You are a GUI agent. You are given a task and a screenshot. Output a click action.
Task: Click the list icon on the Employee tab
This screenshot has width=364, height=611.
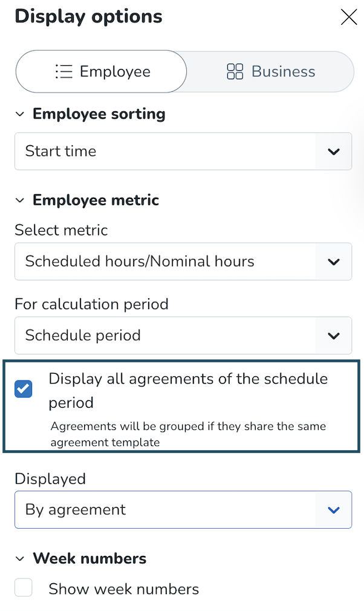coord(63,71)
